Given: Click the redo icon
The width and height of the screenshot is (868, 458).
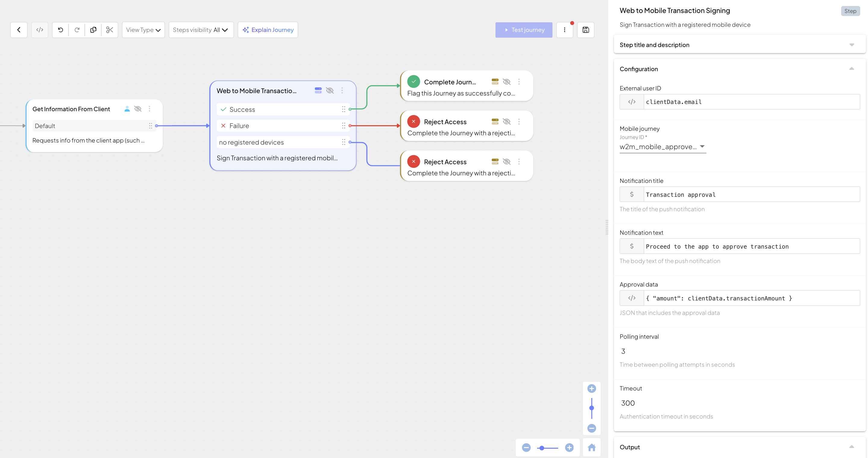Looking at the screenshot, I should click(x=77, y=30).
